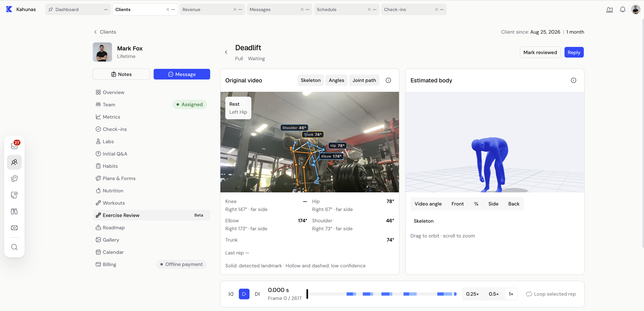The width and height of the screenshot is (644, 311).
Task: Open the Clients icon in left sidebar
Action: pos(14,162)
